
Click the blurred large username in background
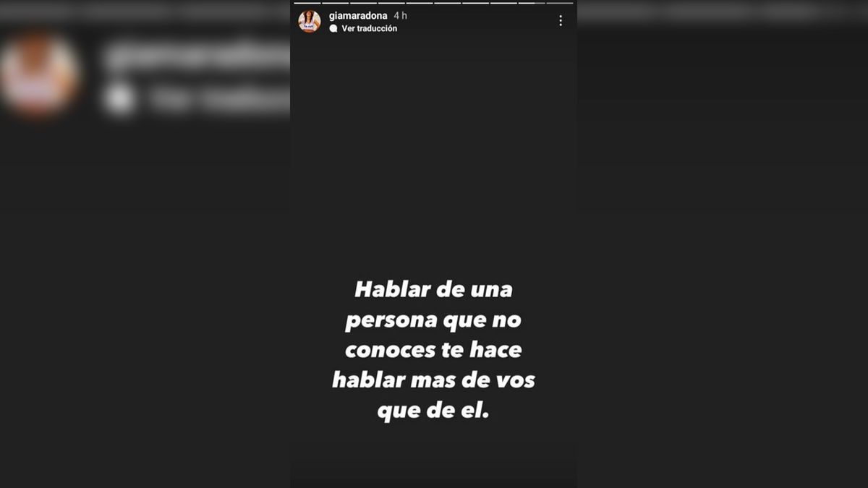pyautogui.click(x=195, y=56)
